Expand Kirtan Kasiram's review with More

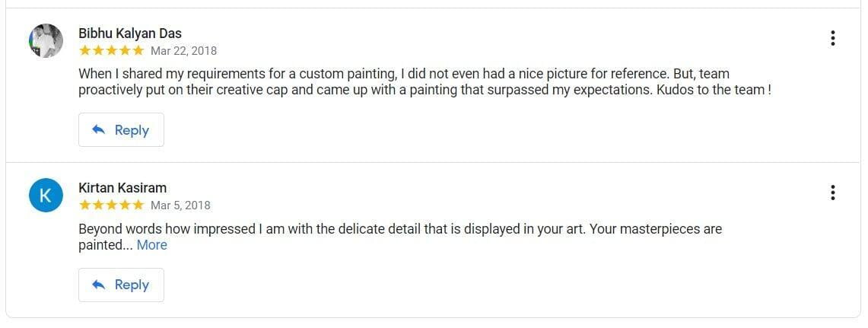click(151, 245)
